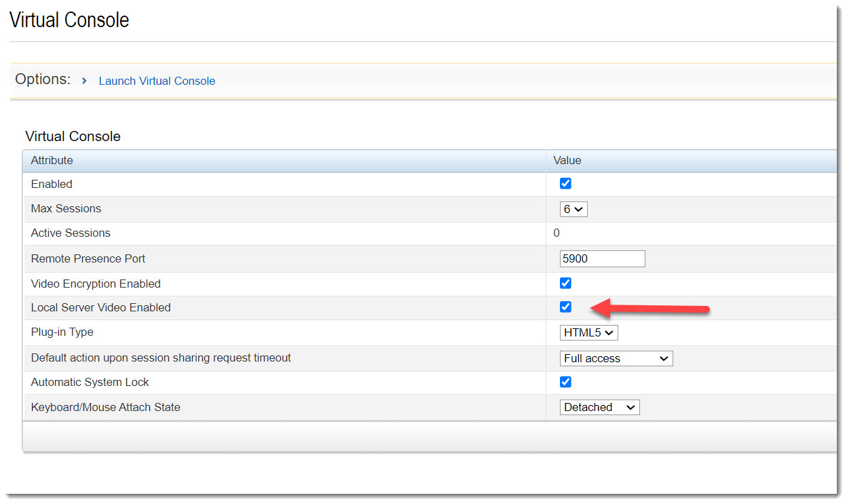The width and height of the screenshot is (847, 504).
Task: Open the Full access timeout action dropdown
Action: (616, 358)
